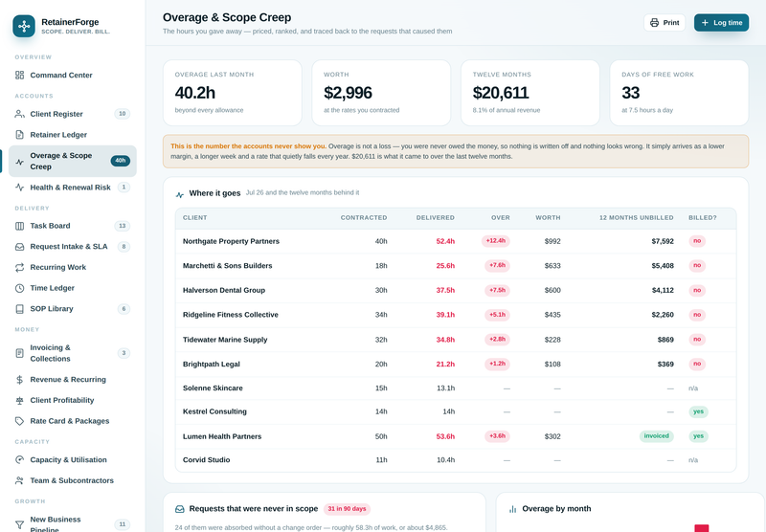Image resolution: width=766 pixels, height=532 pixels.
Task: Click the Where it goes pulse icon
Action: (x=180, y=195)
